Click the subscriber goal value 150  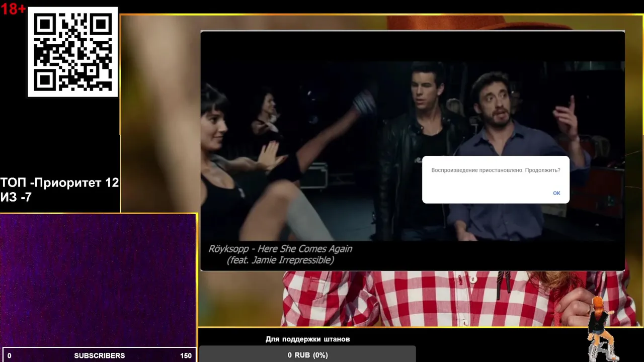(186, 355)
